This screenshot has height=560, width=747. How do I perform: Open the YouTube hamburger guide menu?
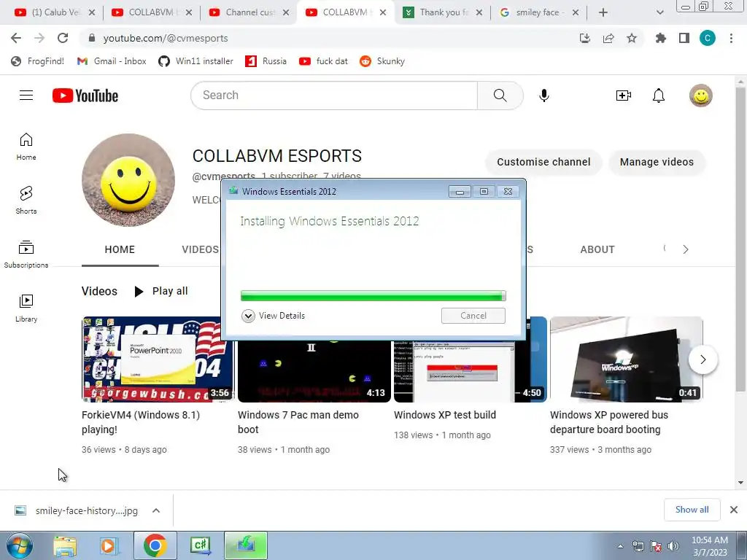point(26,96)
